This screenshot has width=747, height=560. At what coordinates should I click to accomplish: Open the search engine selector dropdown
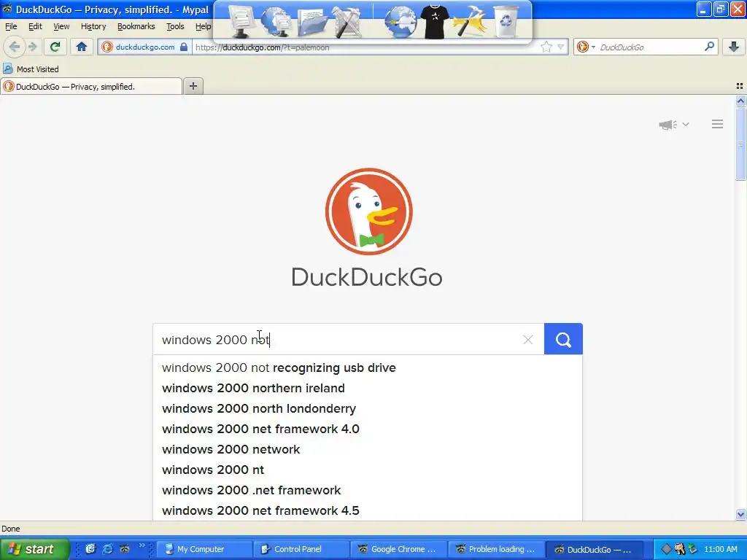(593, 47)
